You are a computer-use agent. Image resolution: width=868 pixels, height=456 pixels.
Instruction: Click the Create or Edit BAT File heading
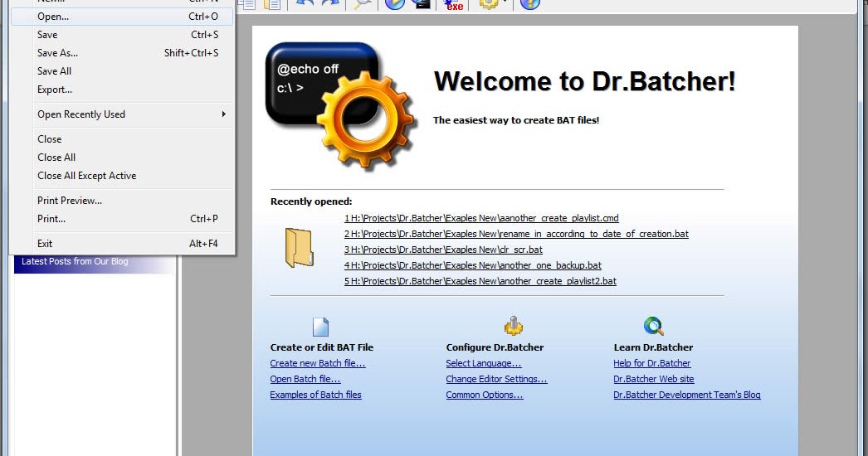322,347
